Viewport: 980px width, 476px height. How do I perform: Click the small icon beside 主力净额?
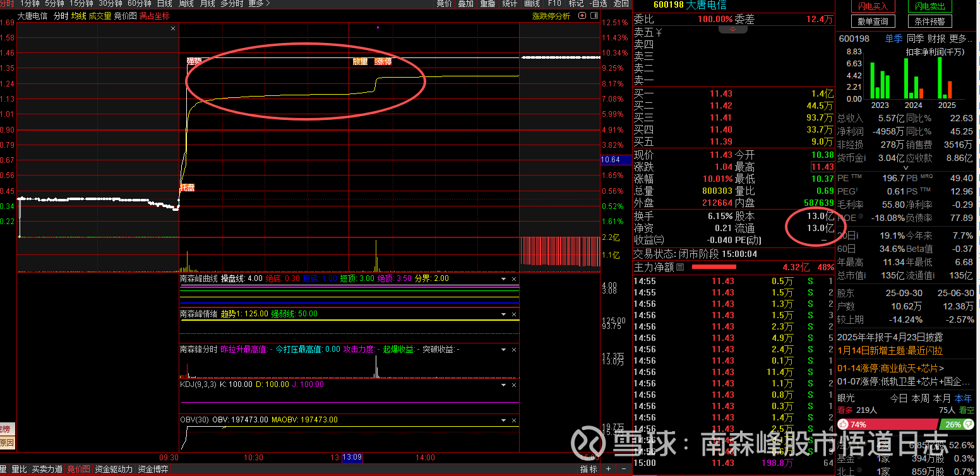click(680, 268)
